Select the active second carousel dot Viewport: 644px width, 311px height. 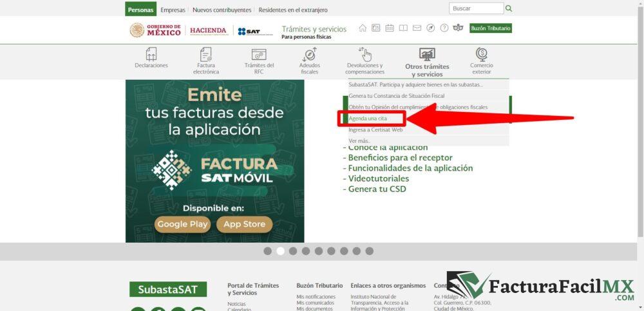(281, 251)
